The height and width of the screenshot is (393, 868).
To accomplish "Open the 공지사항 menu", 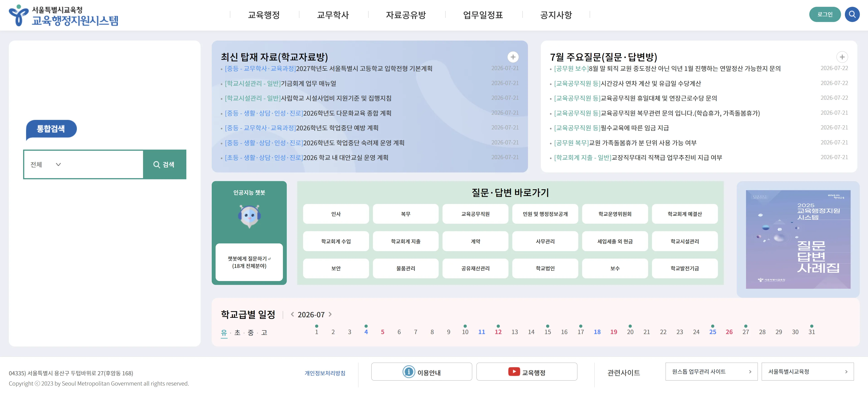I will (556, 15).
